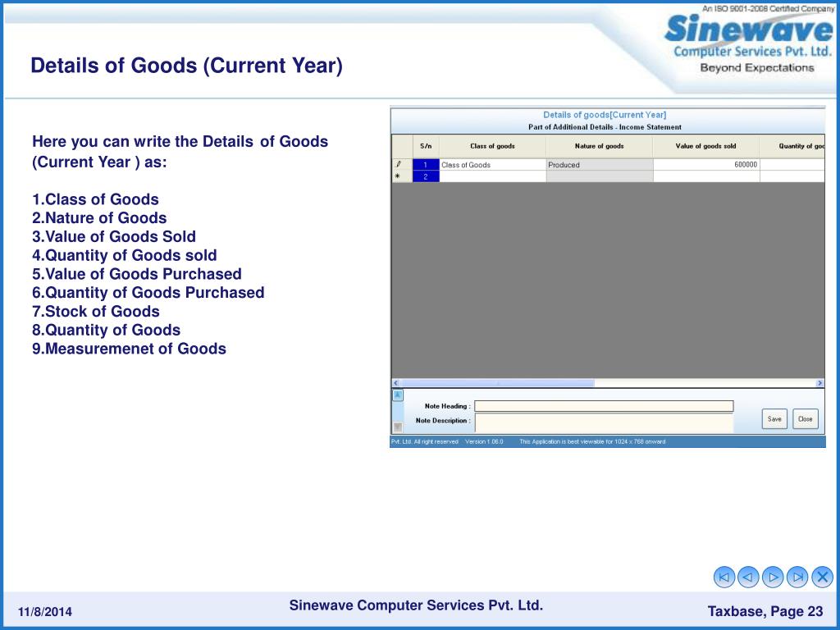
Task: Select the Nature of goods column header
Action: 599,146
